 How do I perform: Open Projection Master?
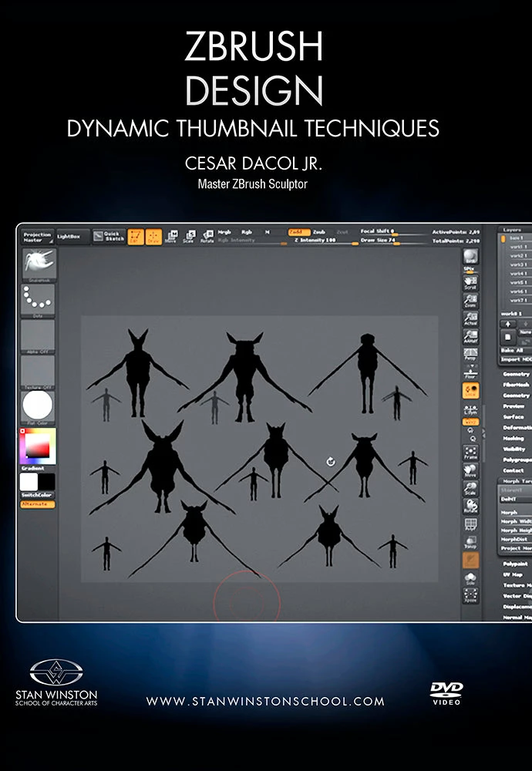(37, 237)
